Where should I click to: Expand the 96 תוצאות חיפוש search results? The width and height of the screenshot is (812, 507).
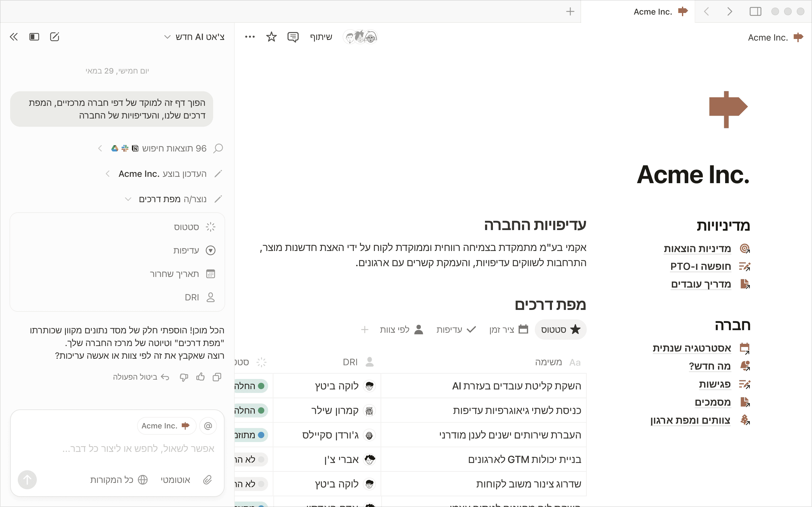click(x=100, y=148)
